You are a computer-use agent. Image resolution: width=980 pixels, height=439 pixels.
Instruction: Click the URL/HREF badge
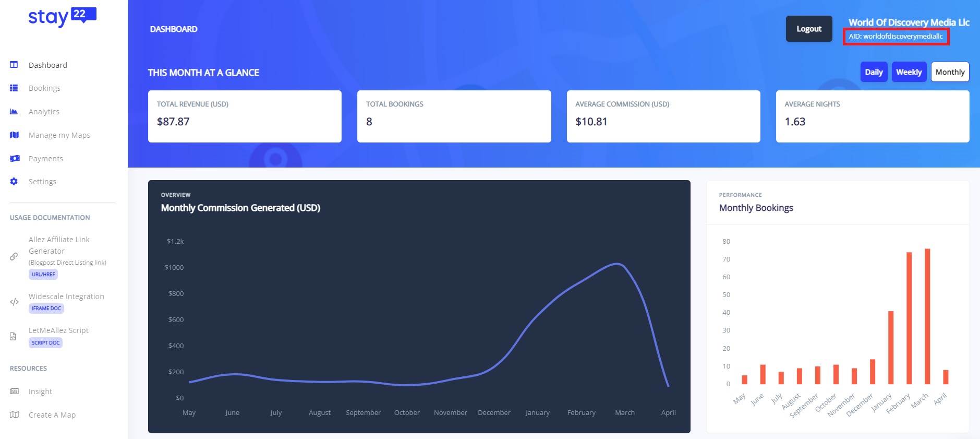tap(43, 274)
